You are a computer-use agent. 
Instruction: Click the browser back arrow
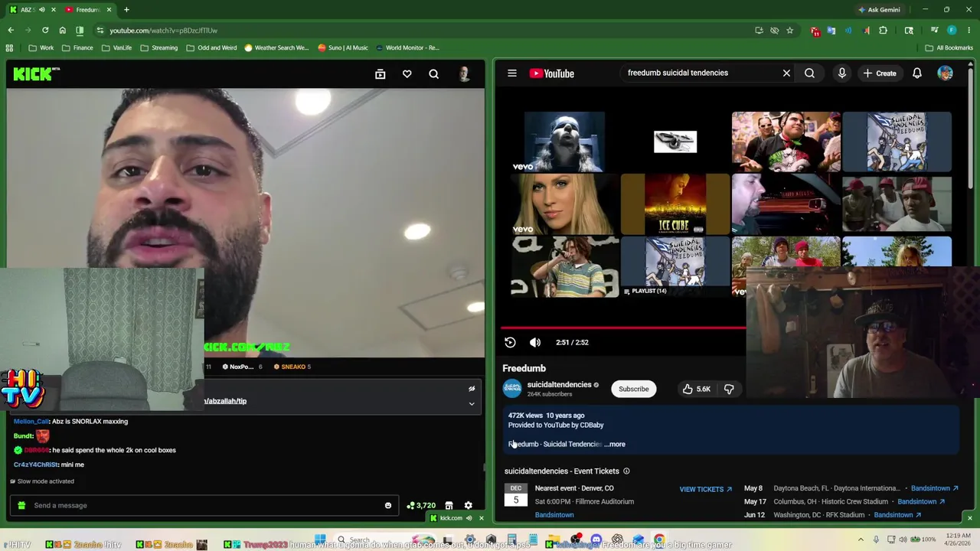point(11,31)
